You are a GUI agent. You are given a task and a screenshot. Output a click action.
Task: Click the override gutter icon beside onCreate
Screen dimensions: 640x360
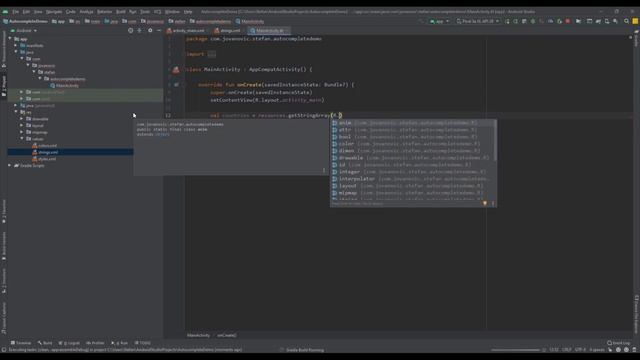(176, 85)
